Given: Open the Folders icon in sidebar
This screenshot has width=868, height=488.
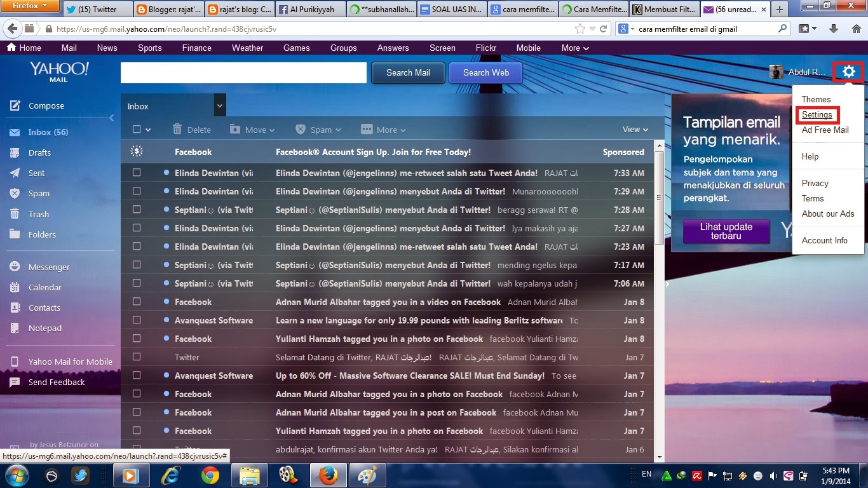Looking at the screenshot, I should (x=15, y=234).
